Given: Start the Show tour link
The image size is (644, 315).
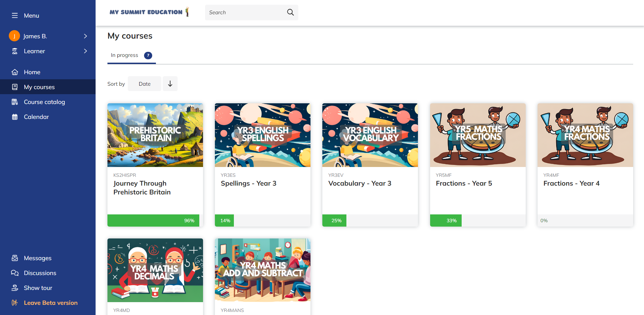Looking at the screenshot, I should [x=48, y=288].
